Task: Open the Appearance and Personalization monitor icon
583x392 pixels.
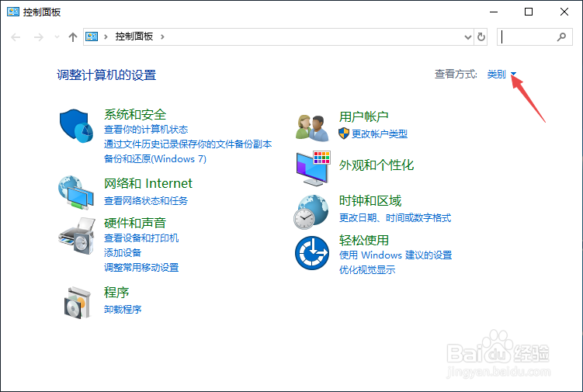Action: (x=313, y=168)
